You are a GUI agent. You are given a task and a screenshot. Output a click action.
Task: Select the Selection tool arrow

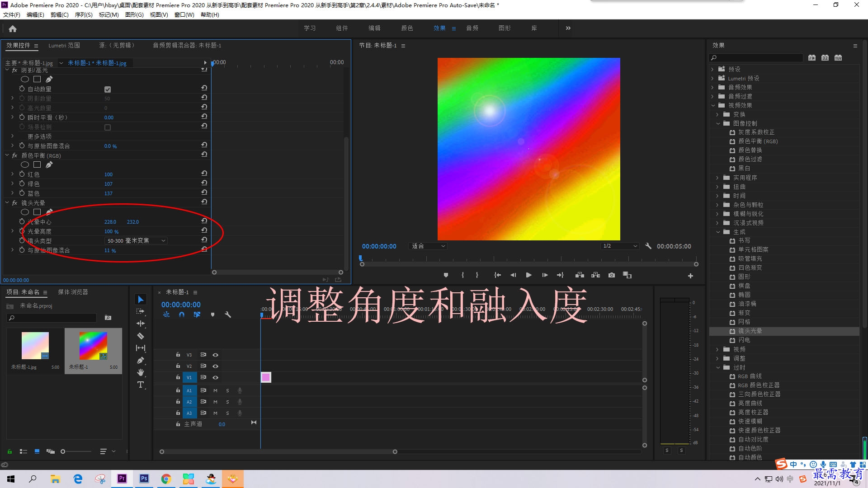pyautogui.click(x=141, y=300)
